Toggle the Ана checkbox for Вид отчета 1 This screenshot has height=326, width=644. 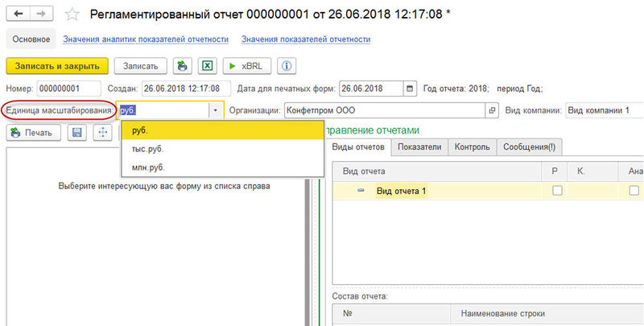pyautogui.click(x=634, y=191)
